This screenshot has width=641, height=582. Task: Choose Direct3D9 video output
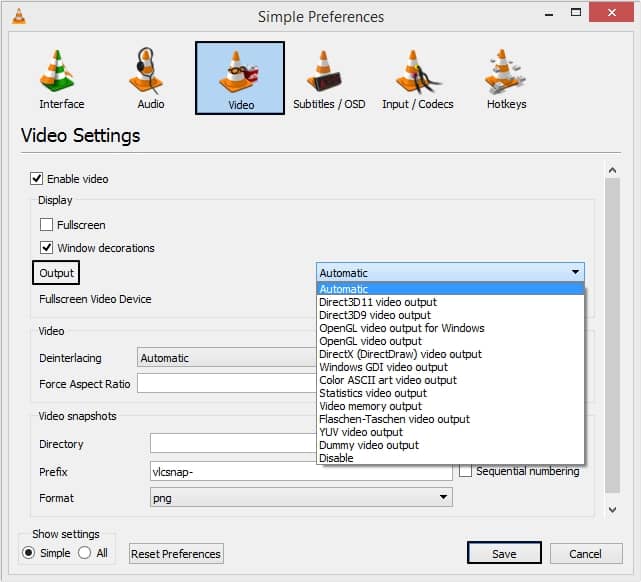click(x=450, y=315)
